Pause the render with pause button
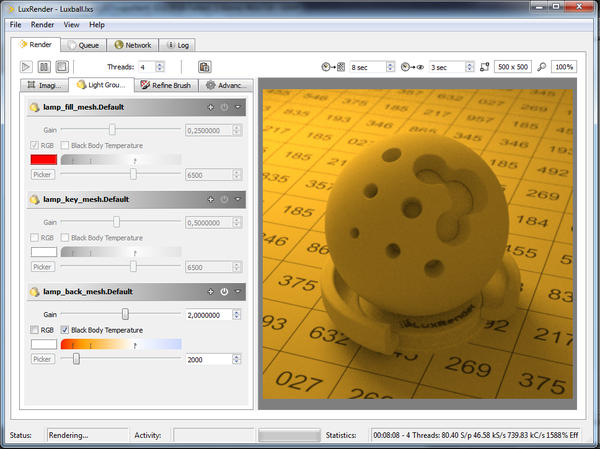Screen dimensions: 600x449 pyautogui.click(x=44, y=67)
